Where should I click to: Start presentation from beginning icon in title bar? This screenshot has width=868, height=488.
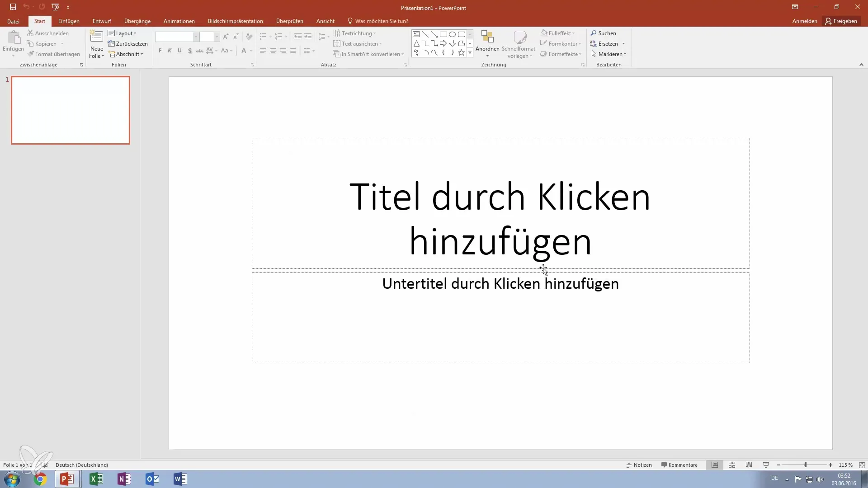(55, 7)
